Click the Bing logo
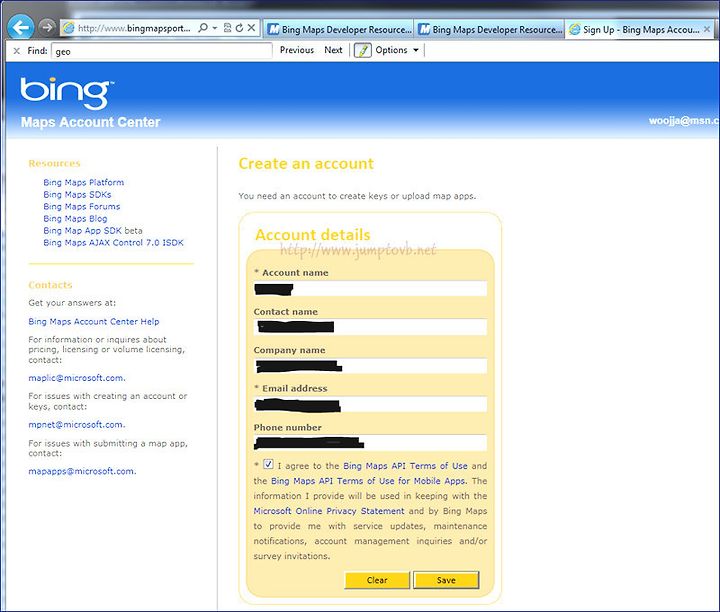The image size is (720, 612). [67, 93]
